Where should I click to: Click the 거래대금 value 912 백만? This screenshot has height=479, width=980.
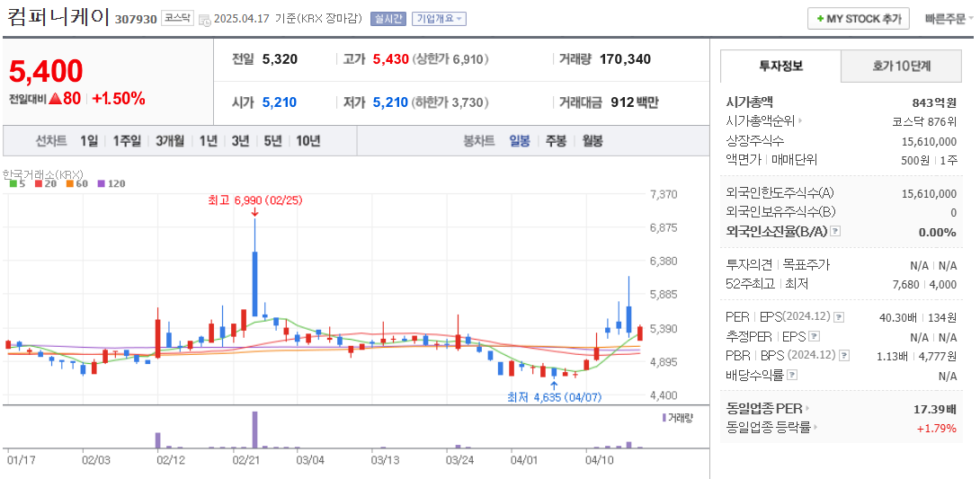[x=634, y=102]
